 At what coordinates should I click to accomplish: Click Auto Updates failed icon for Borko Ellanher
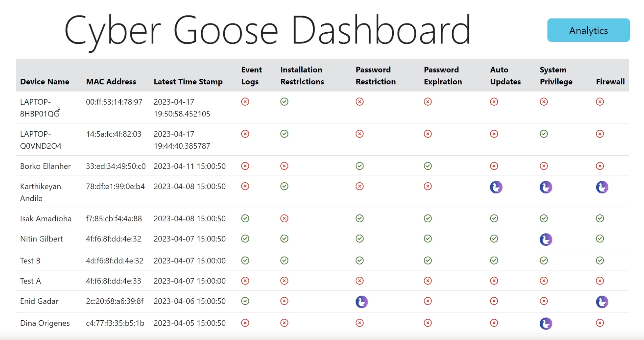click(x=494, y=166)
